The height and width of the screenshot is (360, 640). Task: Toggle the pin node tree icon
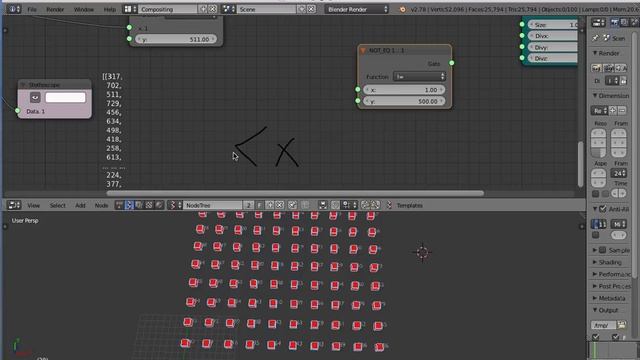tap(292, 205)
